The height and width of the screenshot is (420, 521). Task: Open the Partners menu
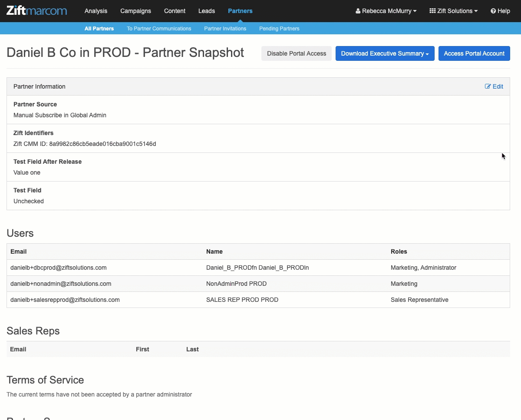pos(240,11)
